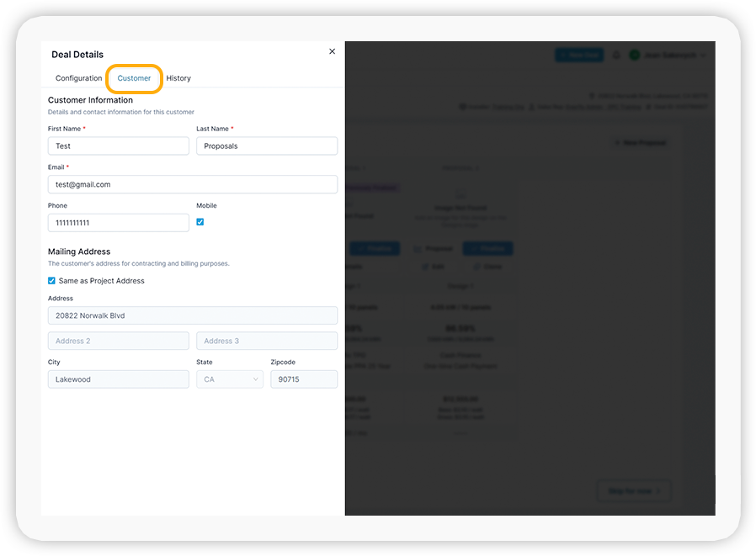Click the Skip for now button

(634, 490)
